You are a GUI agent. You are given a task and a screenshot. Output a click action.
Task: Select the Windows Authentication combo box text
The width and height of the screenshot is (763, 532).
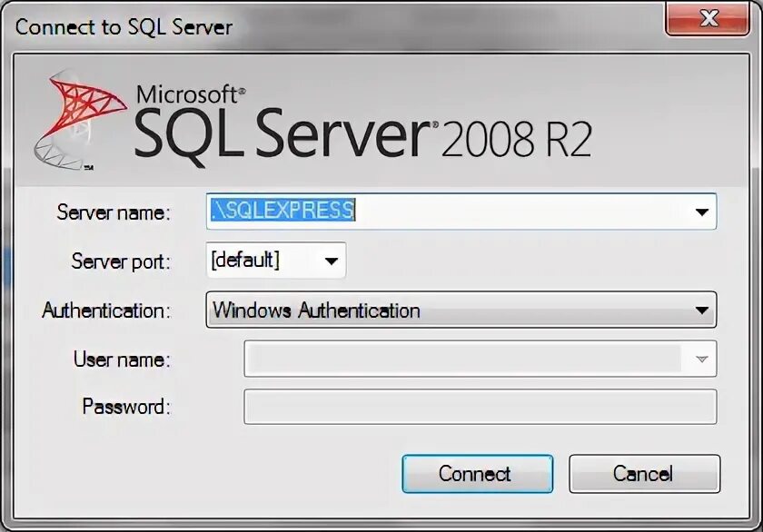(x=316, y=310)
